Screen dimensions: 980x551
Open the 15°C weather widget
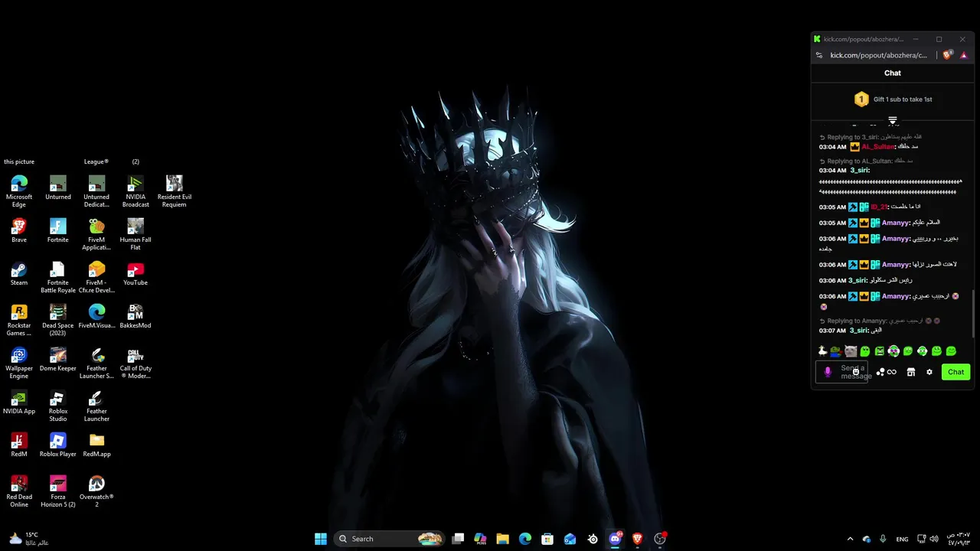click(28, 539)
